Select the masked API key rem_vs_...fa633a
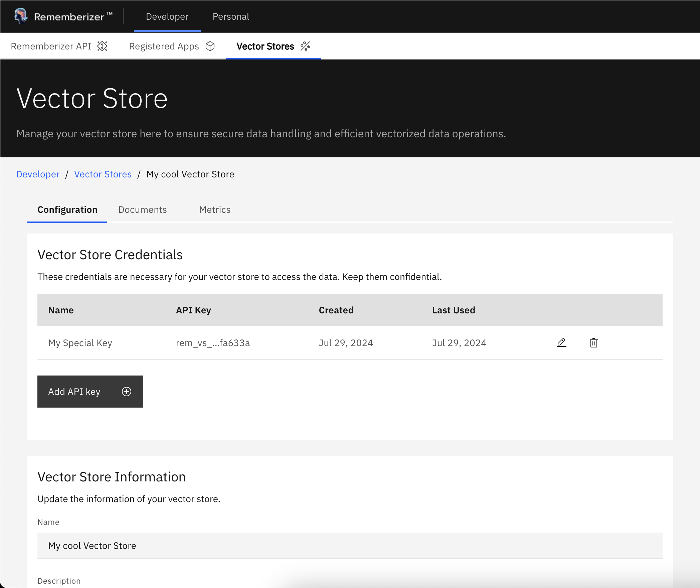Screen dimensions: 700x588 [x=213, y=342]
